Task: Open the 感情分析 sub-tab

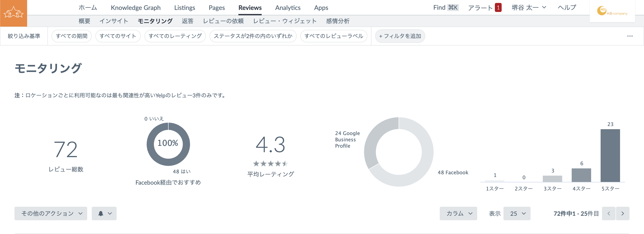Action: (338, 21)
